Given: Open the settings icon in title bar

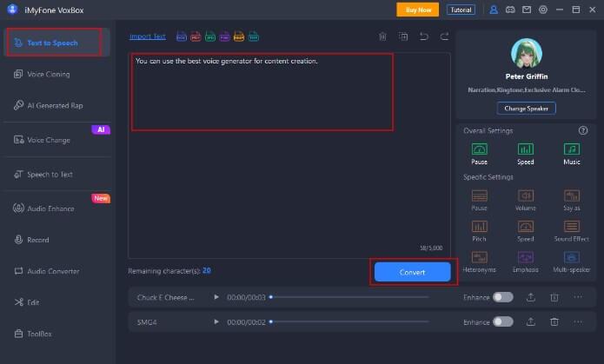Looking at the screenshot, I should click(543, 10).
